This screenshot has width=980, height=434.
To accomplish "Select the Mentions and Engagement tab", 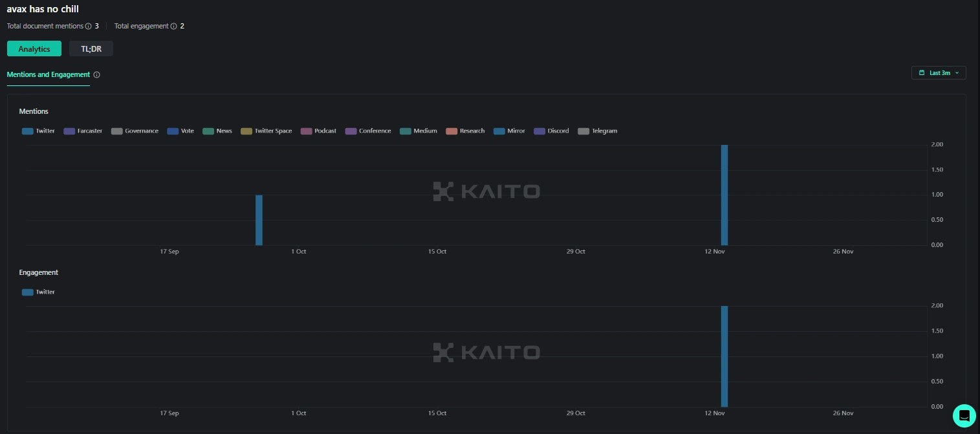I will pos(48,75).
